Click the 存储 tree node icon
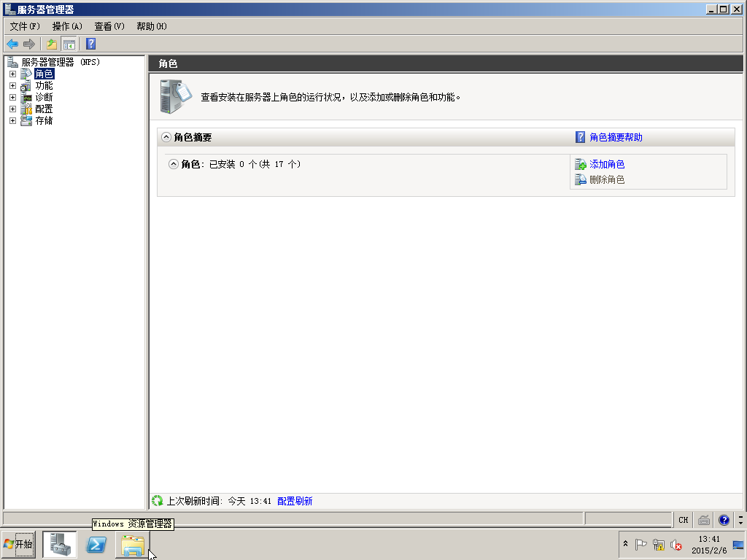 [26, 120]
